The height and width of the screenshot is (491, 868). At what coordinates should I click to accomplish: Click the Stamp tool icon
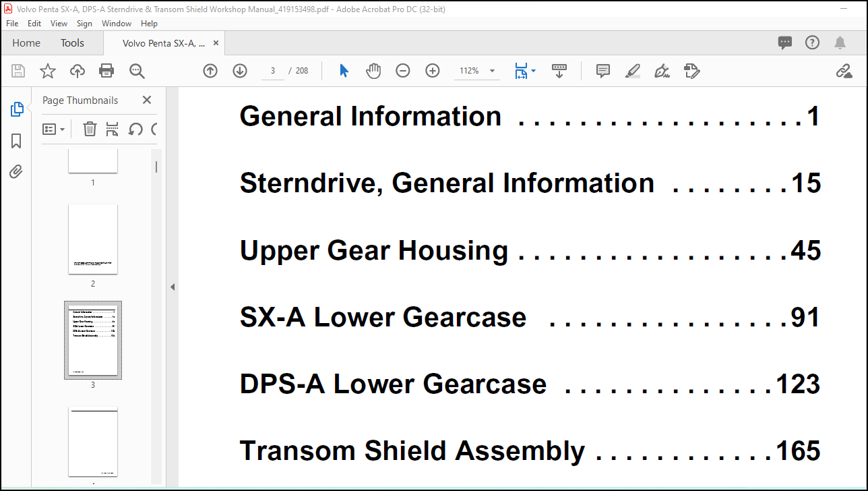[x=692, y=71]
